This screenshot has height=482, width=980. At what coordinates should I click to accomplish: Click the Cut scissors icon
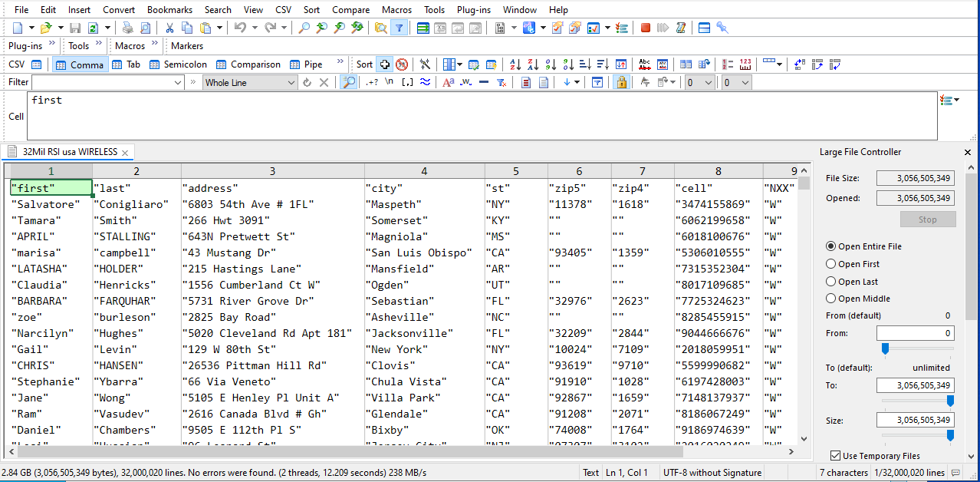tap(169, 28)
